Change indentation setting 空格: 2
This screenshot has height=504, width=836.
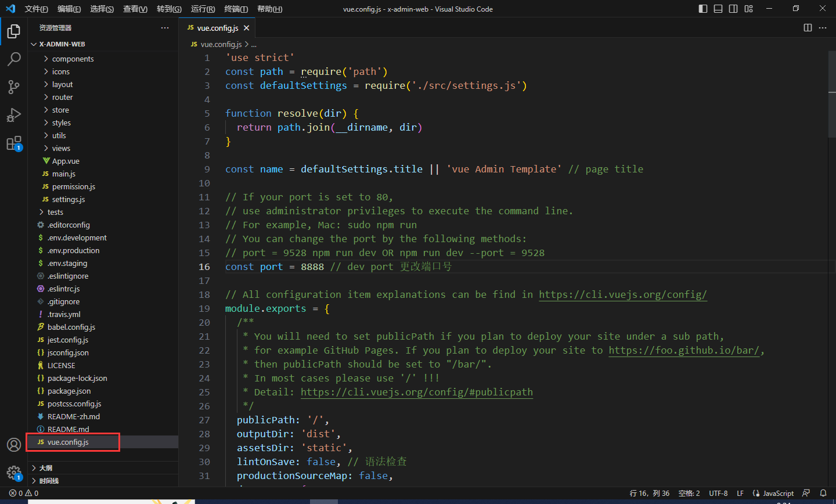pos(689,493)
